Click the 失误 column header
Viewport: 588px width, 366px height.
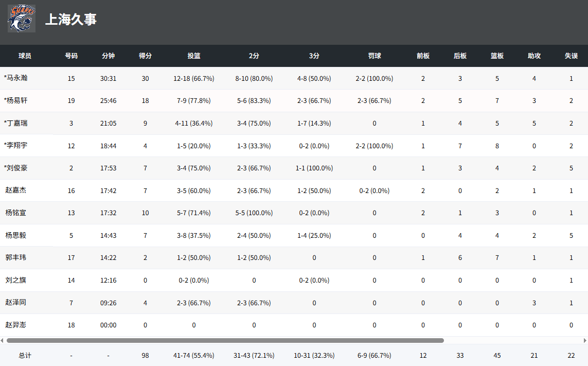pos(571,56)
